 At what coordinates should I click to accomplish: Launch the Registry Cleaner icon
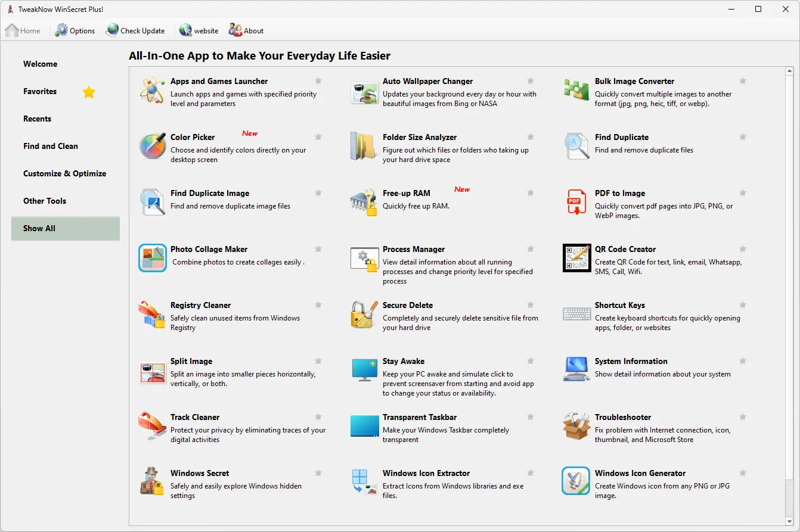(152, 315)
